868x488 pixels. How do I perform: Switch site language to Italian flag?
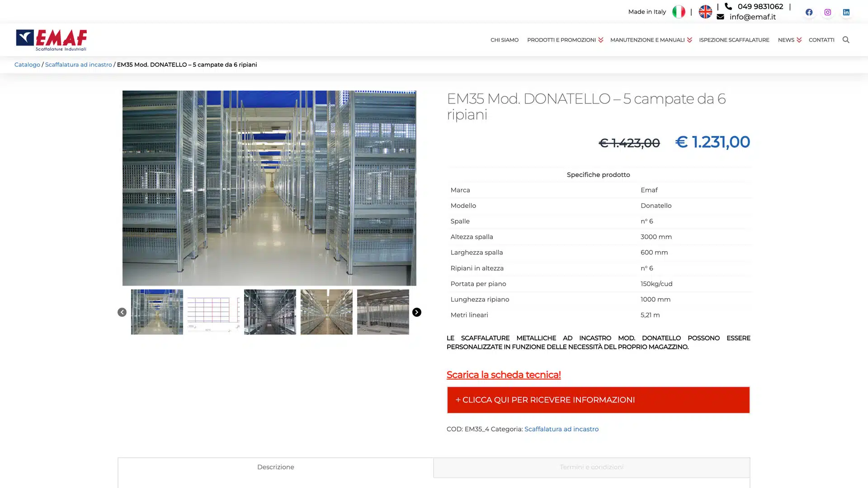[x=679, y=12]
